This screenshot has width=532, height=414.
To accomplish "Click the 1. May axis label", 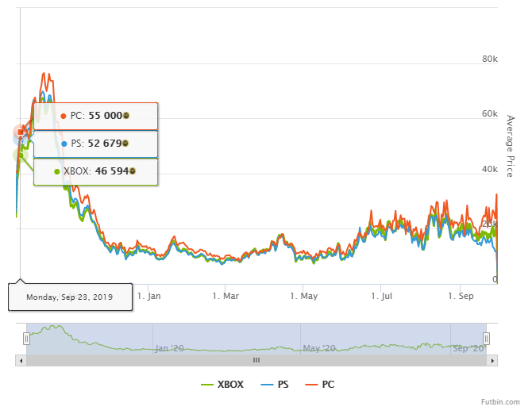I will (x=304, y=296).
